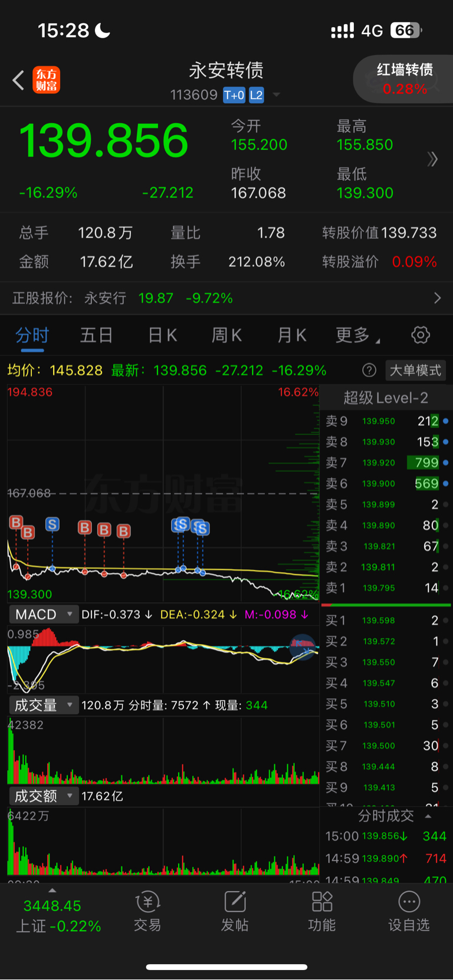
Task: Open chart settings gear icon
Action: (421, 335)
